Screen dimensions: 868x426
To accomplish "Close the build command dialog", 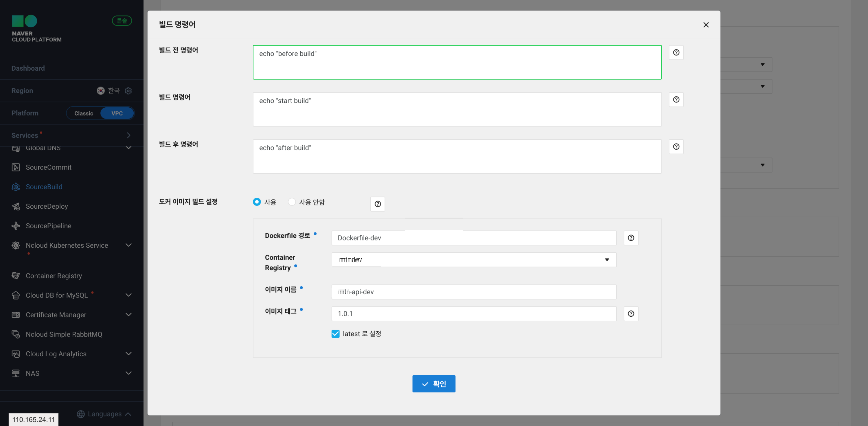I will 706,25.
